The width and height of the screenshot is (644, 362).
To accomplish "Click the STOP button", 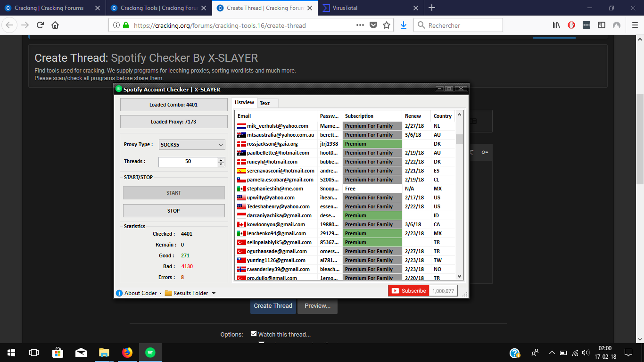I will pyautogui.click(x=173, y=211).
